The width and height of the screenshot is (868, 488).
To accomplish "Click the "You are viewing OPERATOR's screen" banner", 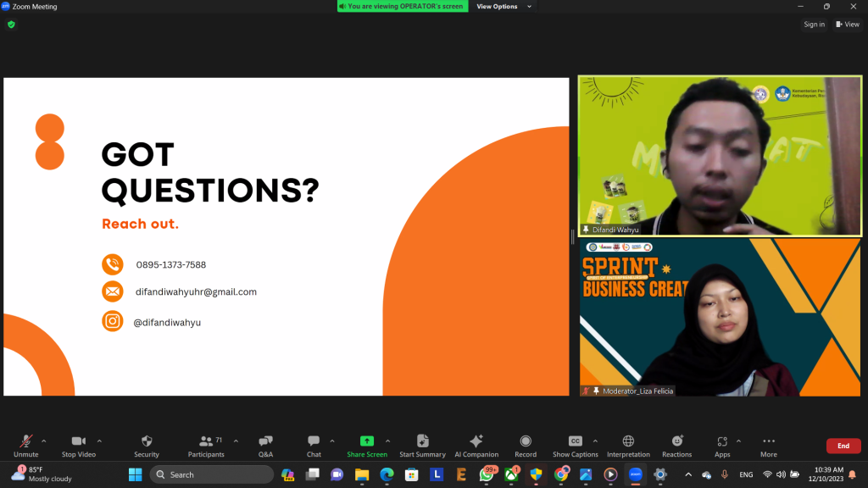I will coord(403,6).
